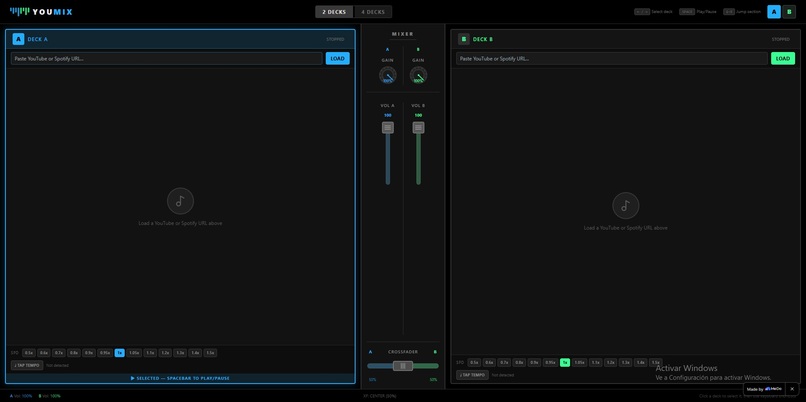Viewport: 806px width, 402px height.
Task: Set Deck B speed to 1.1x
Action: coord(596,362)
